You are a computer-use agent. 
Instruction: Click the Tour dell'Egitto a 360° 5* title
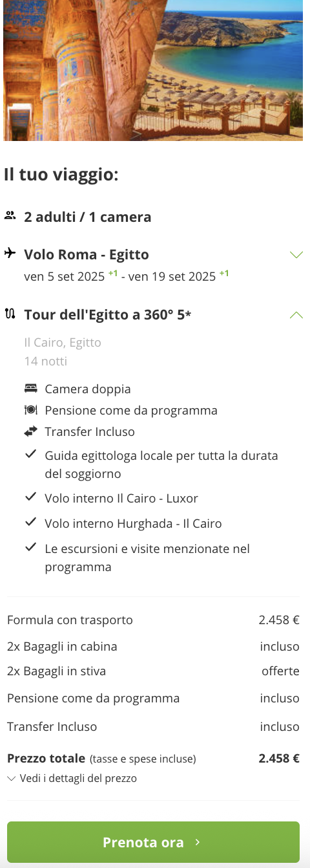point(108,315)
